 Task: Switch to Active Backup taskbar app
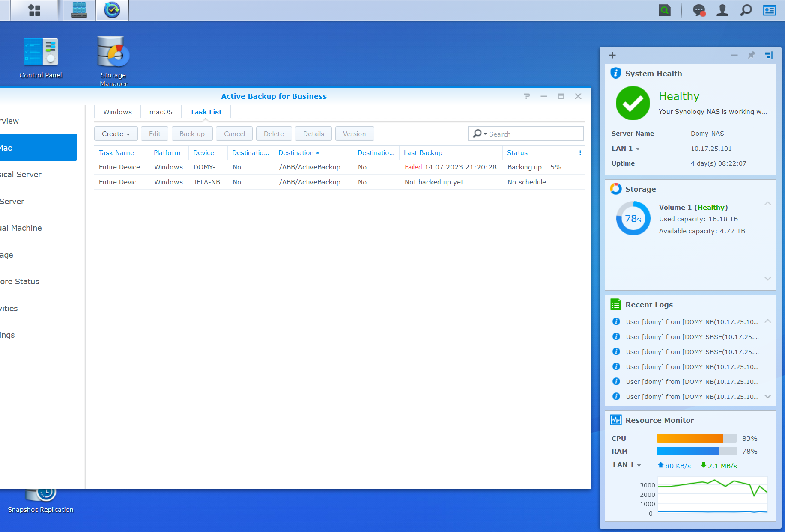point(112,10)
